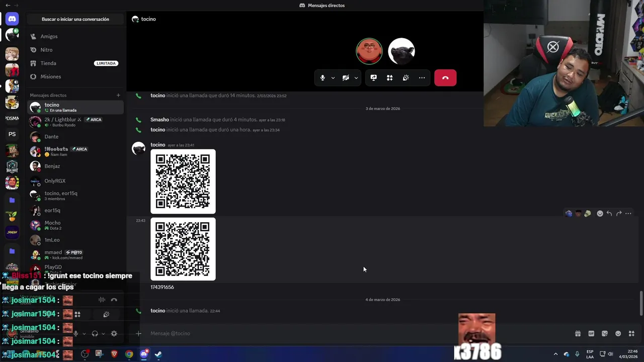This screenshot has width=644, height=362.
Task: Open mmaed direct message
Action: 75,254
